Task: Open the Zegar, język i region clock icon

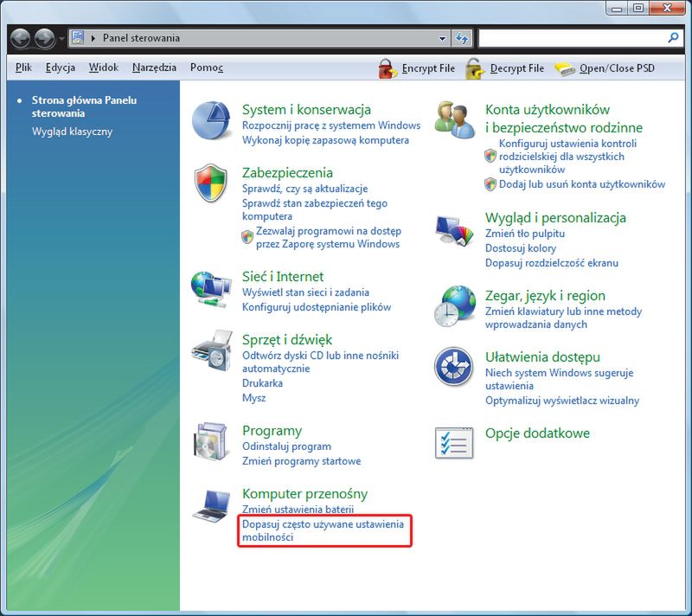Action: tap(455, 305)
